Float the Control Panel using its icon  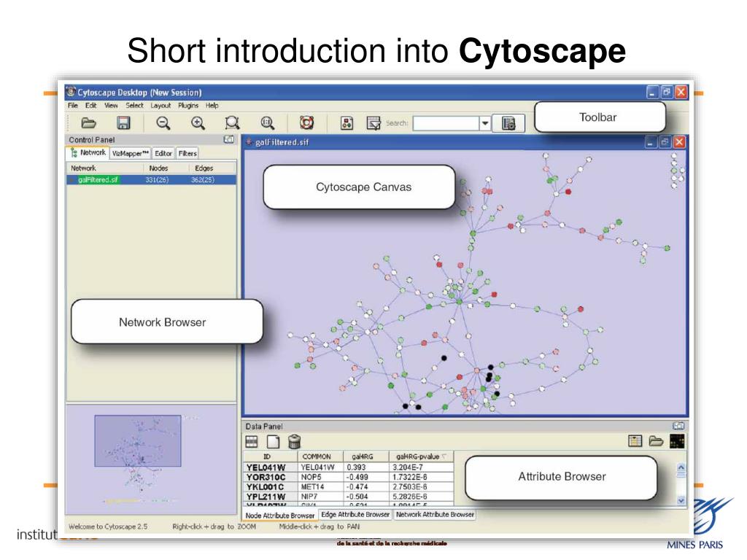coord(228,139)
